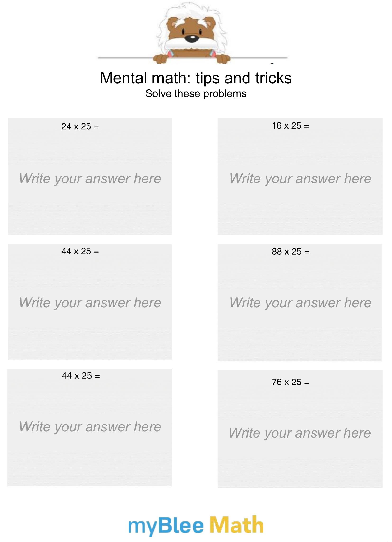392x542 pixels.
Task: Focus the answer field for 24 x 25
Action: coord(90,179)
